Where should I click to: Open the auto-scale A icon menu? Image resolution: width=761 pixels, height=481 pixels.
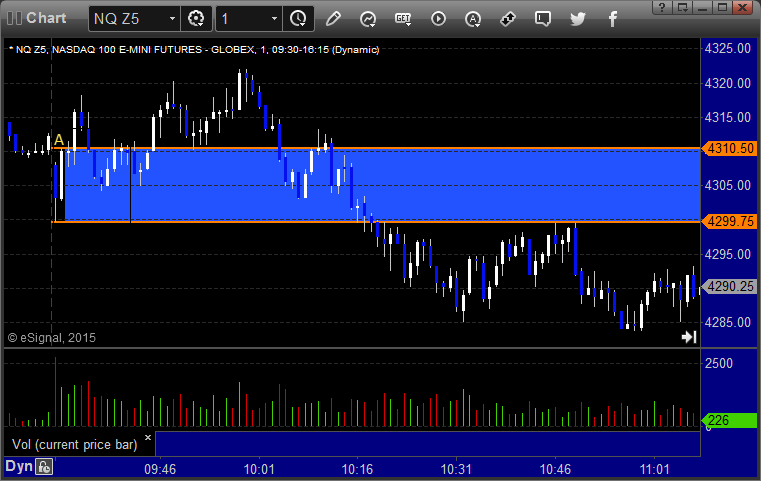473,19
